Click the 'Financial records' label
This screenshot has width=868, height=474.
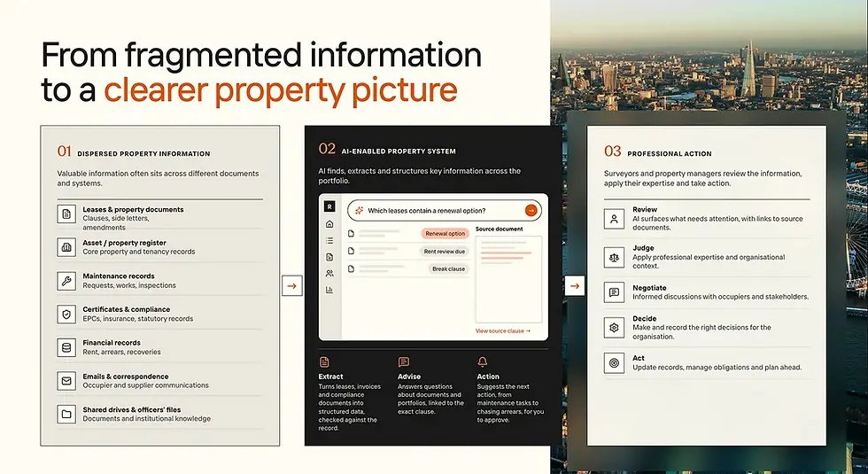tap(112, 343)
